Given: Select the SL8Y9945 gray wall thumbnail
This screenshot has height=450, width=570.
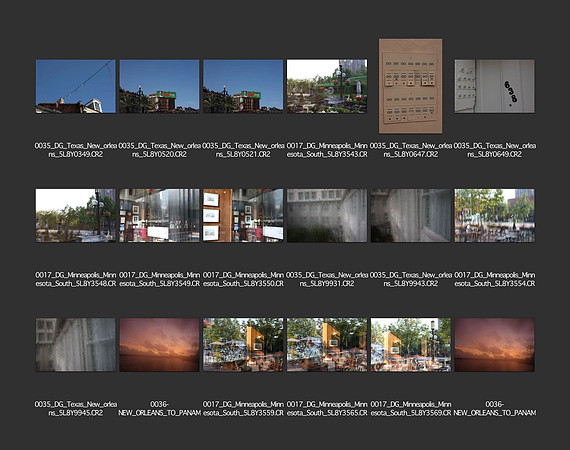Looking at the screenshot, I should point(76,345).
